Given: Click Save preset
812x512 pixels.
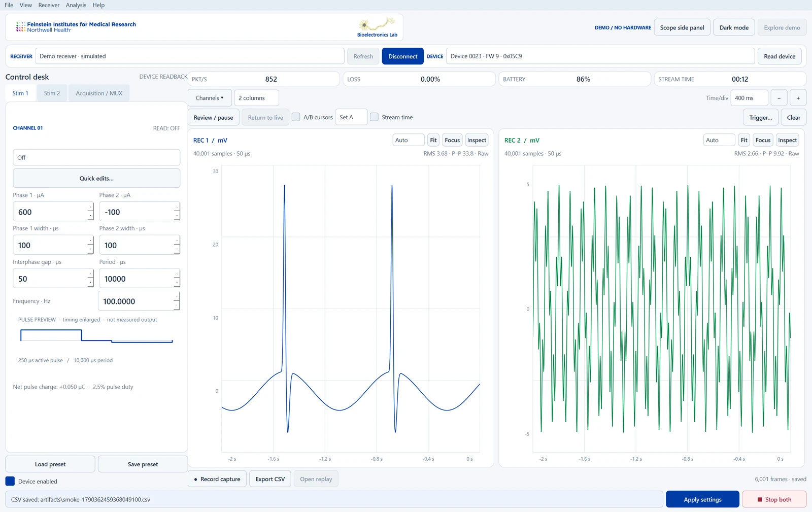Looking at the screenshot, I should pos(143,464).
